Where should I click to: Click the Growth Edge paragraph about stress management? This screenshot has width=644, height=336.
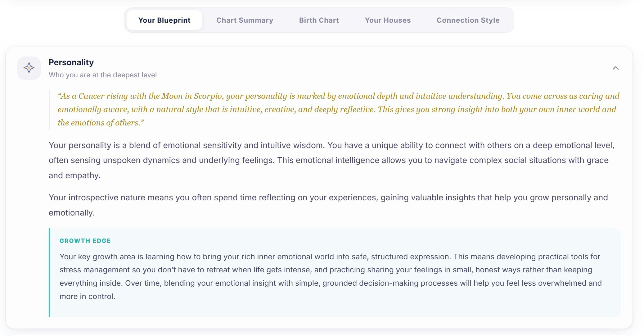pos(331,276)
